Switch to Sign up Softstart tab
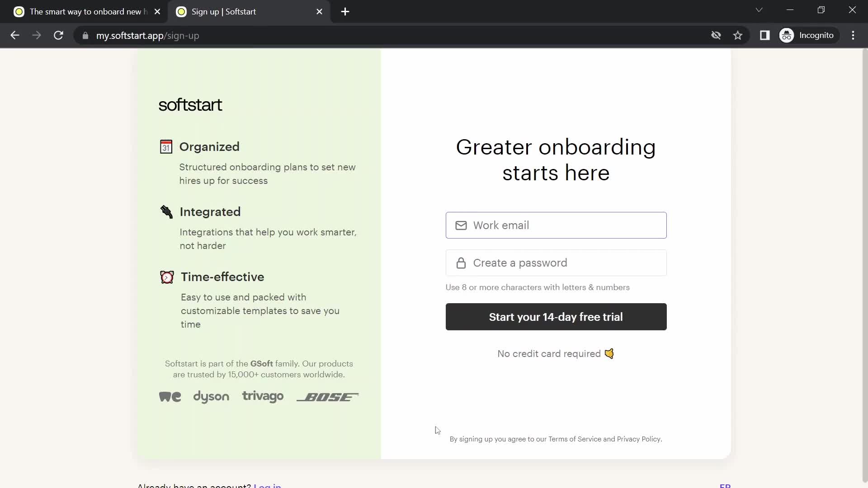Viewport: 868px width, 488px height. 248,12
